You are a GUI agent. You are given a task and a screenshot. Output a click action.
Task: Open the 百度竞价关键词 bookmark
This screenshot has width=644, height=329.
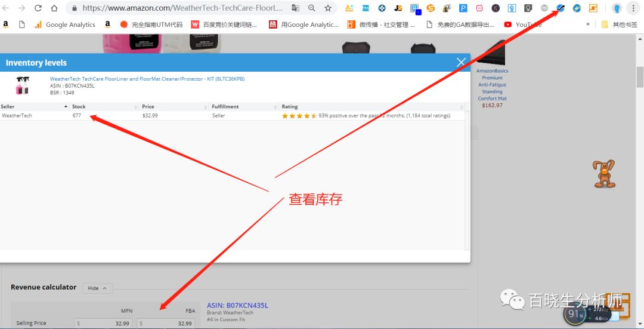224,24
